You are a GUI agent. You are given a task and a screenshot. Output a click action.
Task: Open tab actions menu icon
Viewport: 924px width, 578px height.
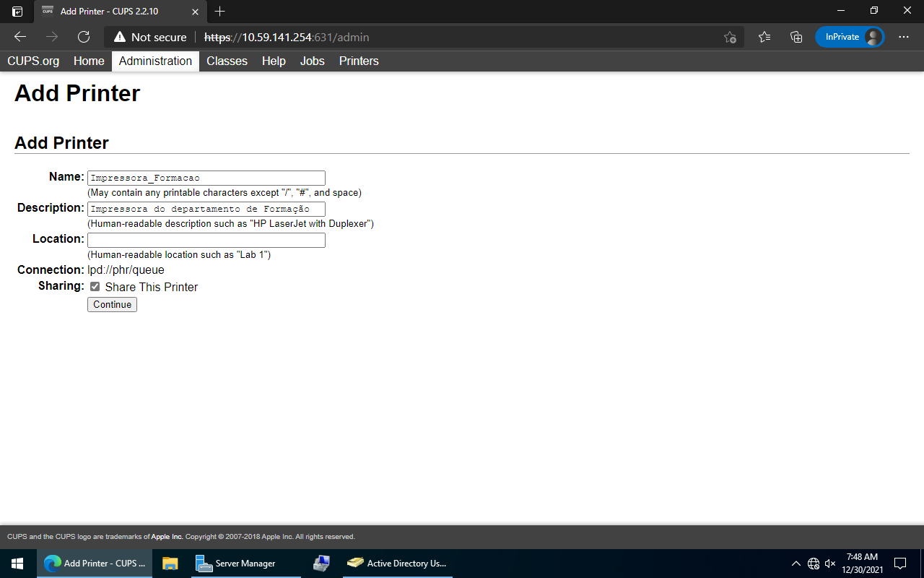tap(17, 11)
